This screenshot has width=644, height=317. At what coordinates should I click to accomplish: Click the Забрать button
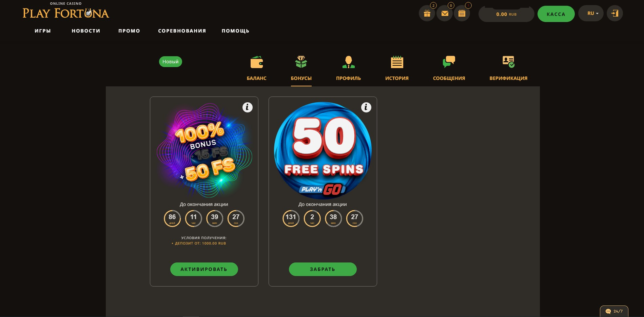coord(323,269)
